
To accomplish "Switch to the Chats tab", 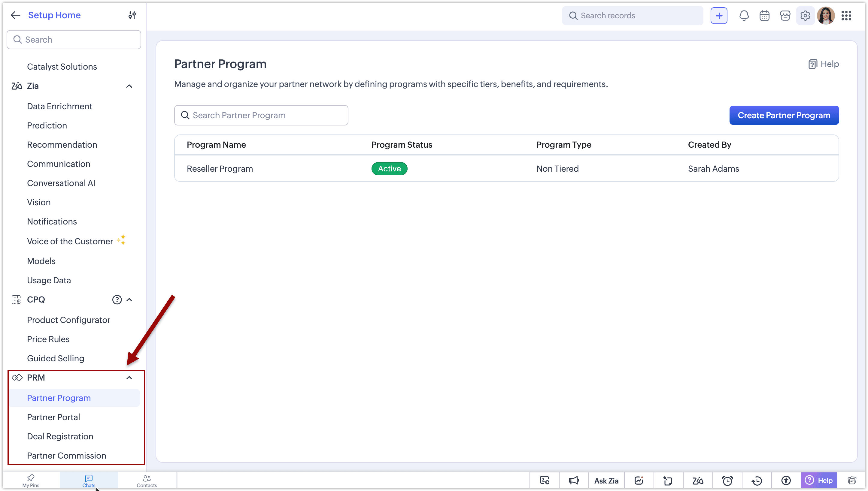I will tap(89, 480).
